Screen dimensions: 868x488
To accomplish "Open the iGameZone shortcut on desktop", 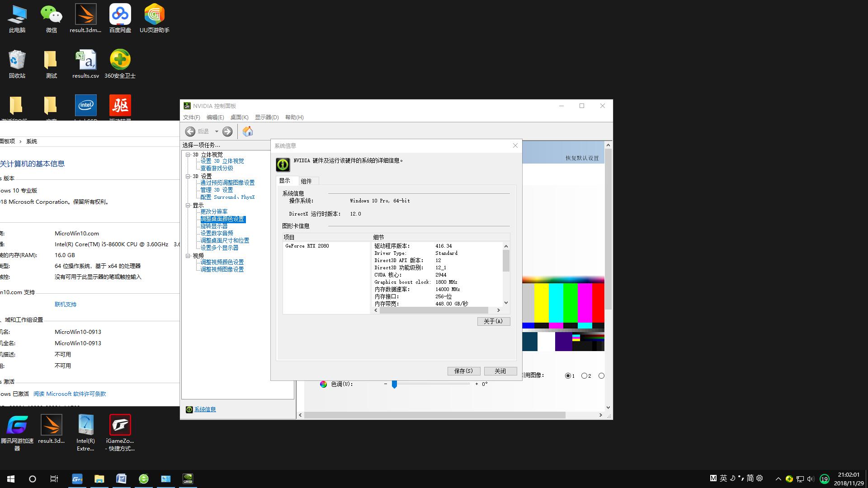I will (x=120, y=426).
